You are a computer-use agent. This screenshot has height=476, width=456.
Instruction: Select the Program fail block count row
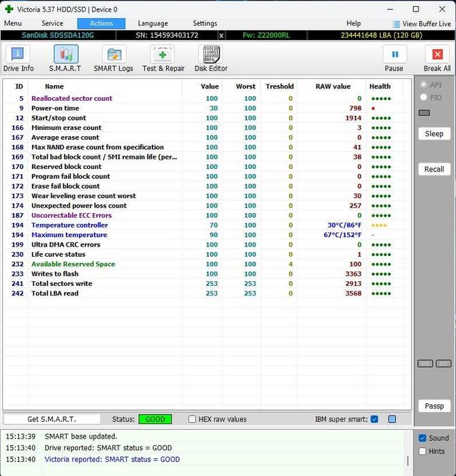pos(207,176)
